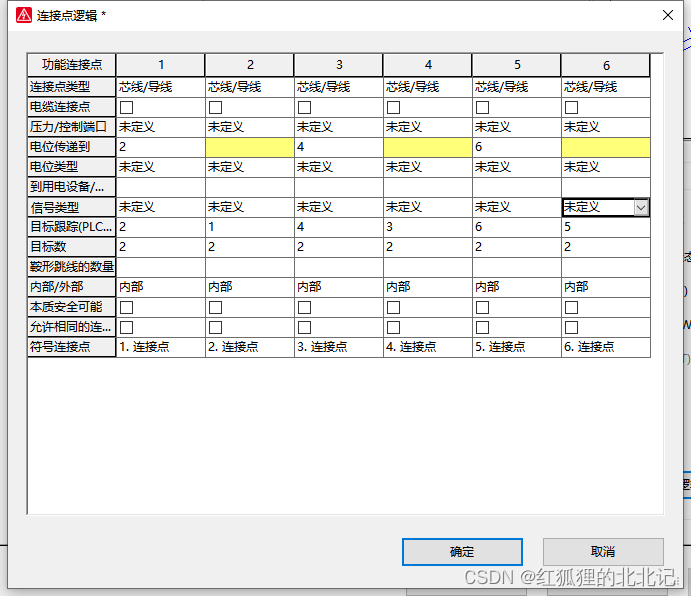Image resolution: width=691 pixels, height=596 pixels.
Task: Click yellow 电位传递到 cell in column 2
Action: [249, 147]
